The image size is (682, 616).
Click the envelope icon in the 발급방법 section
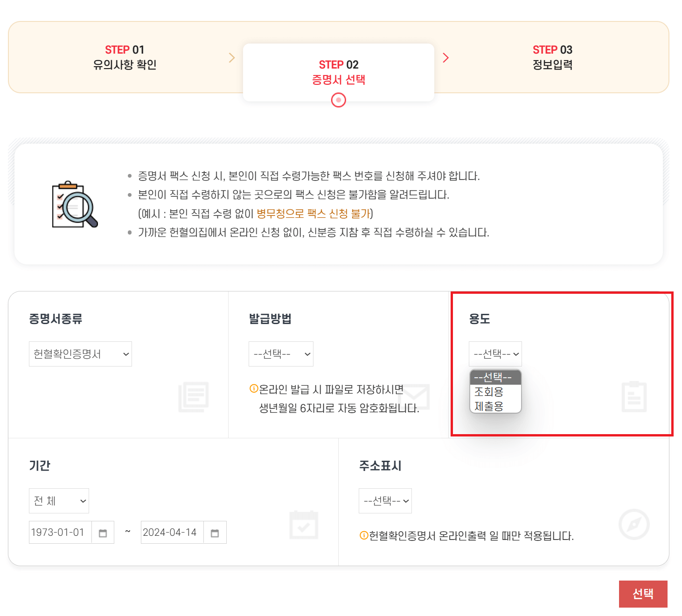point(414,397)
